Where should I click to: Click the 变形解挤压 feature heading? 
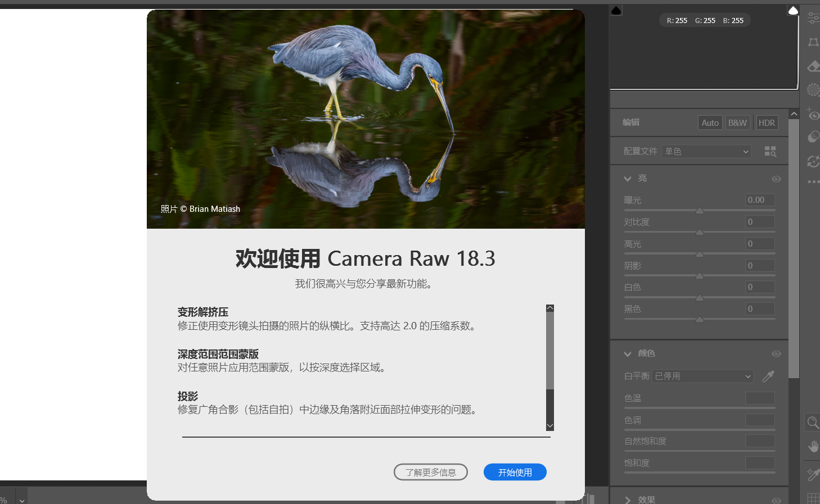pyautogui.click(x=203, y=312)
